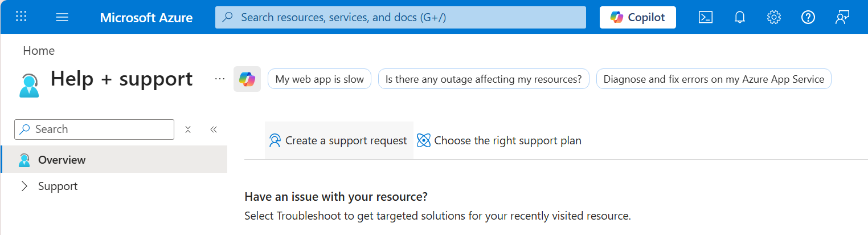Go to the Home breadcrumb link

39,51
